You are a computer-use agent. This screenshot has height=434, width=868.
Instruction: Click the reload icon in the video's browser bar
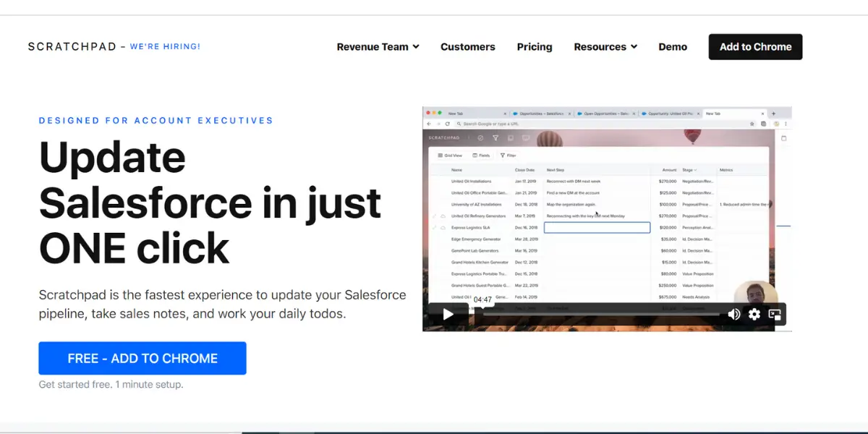click(448, 124)
